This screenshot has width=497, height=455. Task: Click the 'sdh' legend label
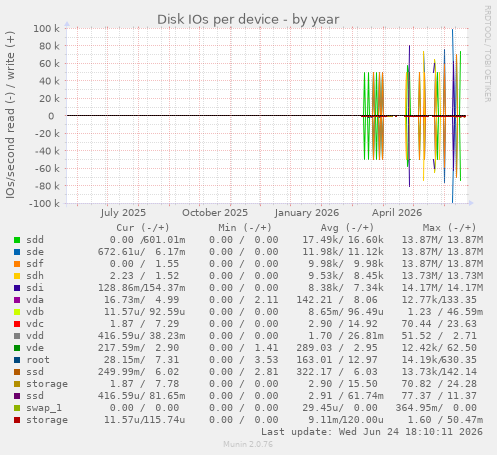pyautogui.click(x=35, y=276)
